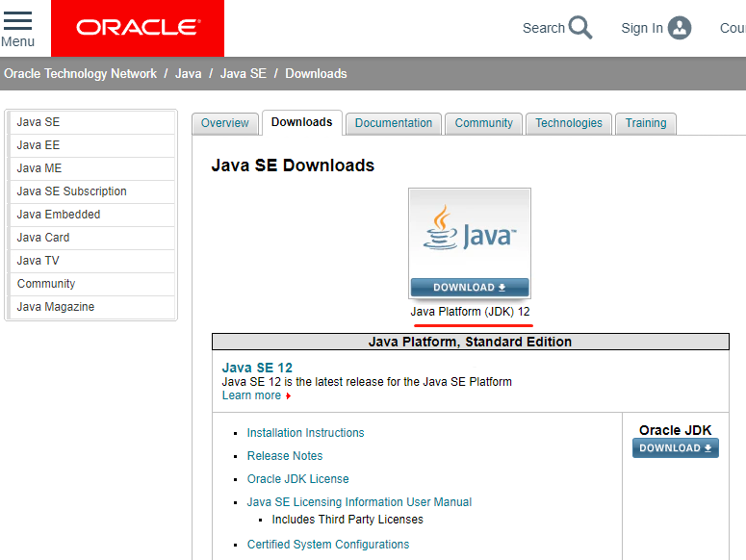Open the hamburger Menu icon
The image size is (746, 560).
pyautogui.click(x=17, y=21)
